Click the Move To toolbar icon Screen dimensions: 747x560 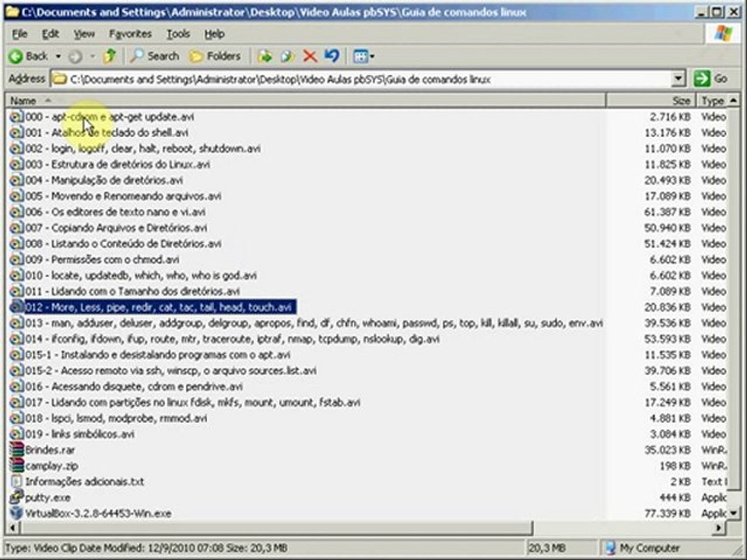click(x=265, y=56)
